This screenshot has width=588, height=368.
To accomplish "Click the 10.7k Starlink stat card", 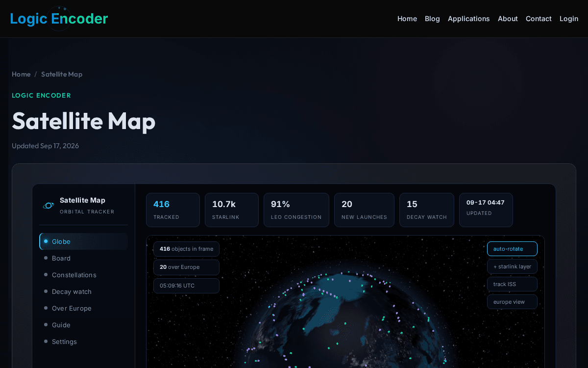I will point(232,210).
